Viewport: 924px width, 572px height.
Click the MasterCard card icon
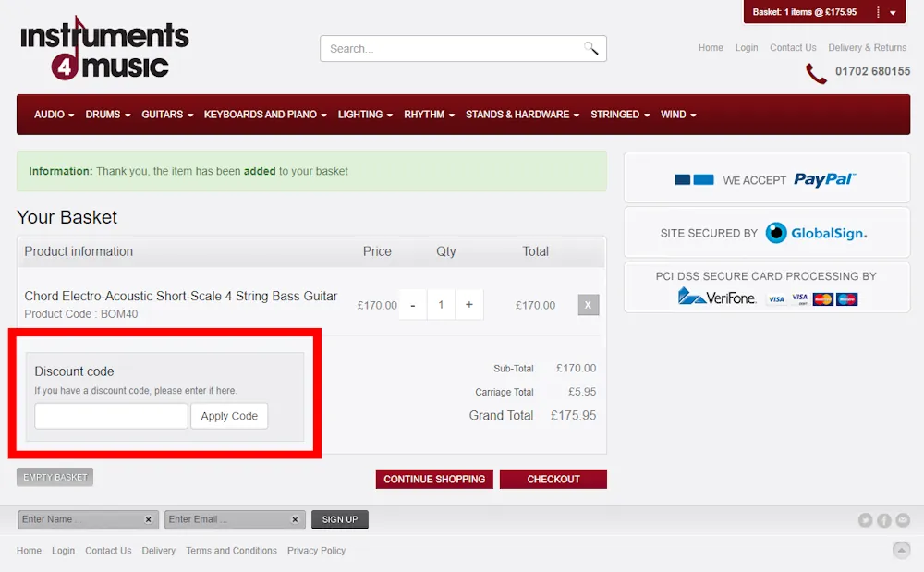(x=822, y=299)
